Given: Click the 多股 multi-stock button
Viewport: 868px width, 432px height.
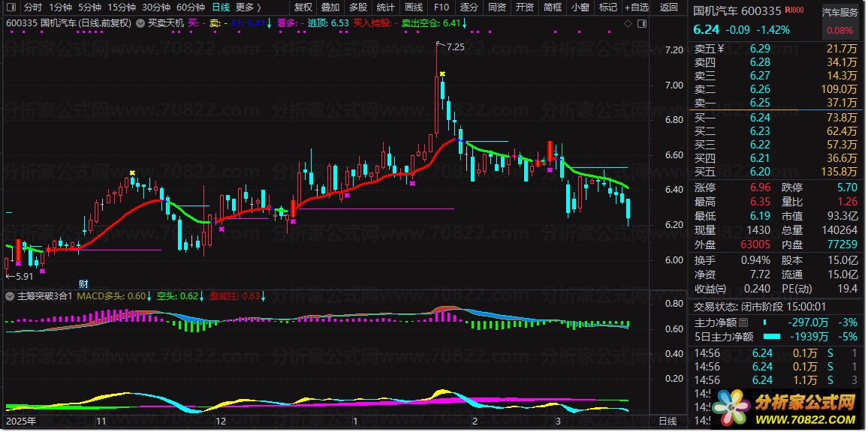Looking at the screenshot, I should (358, 7).
